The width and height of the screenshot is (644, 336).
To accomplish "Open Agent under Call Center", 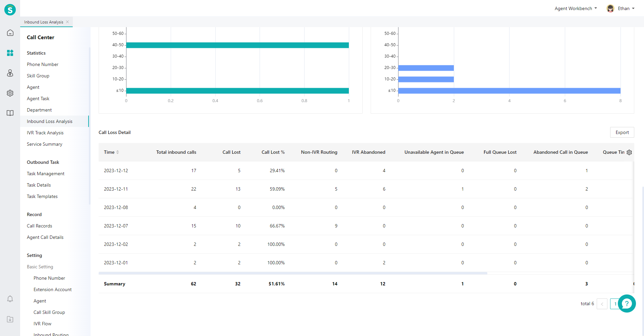I will 33,87.
